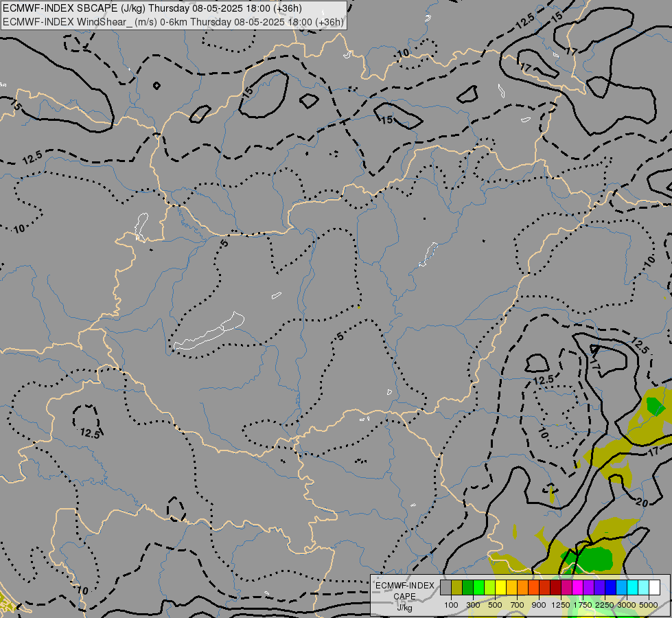
Task: Select the pure blue legend swatch
Action: pos(611,587)
